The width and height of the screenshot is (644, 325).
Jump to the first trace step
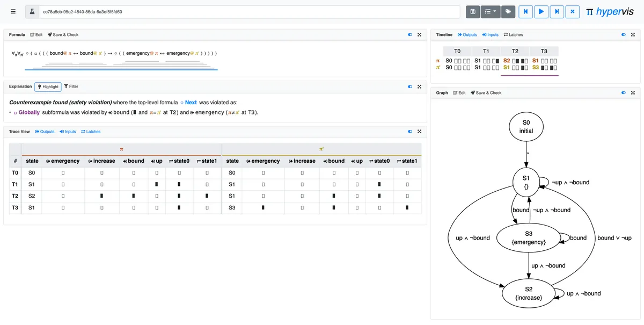pyautogui.click(x=526, y=11)
